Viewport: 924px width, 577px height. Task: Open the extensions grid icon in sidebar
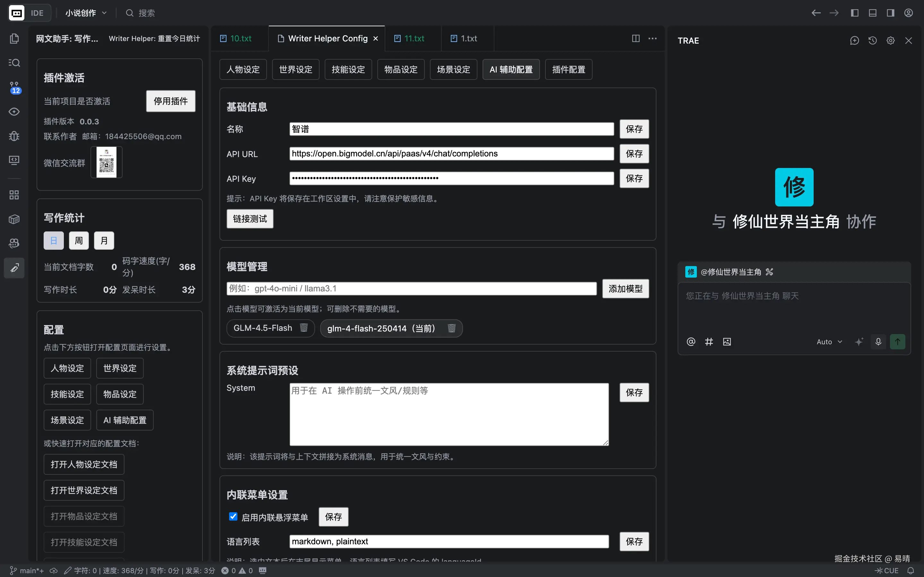[x=14, y=195]
